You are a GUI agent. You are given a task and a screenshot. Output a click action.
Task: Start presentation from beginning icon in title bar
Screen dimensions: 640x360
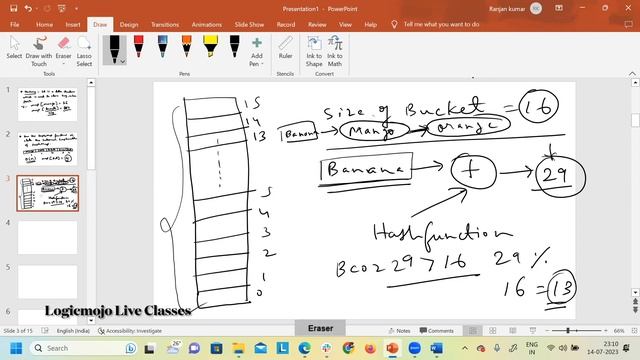pyautogui.click(x=62, y=9)
